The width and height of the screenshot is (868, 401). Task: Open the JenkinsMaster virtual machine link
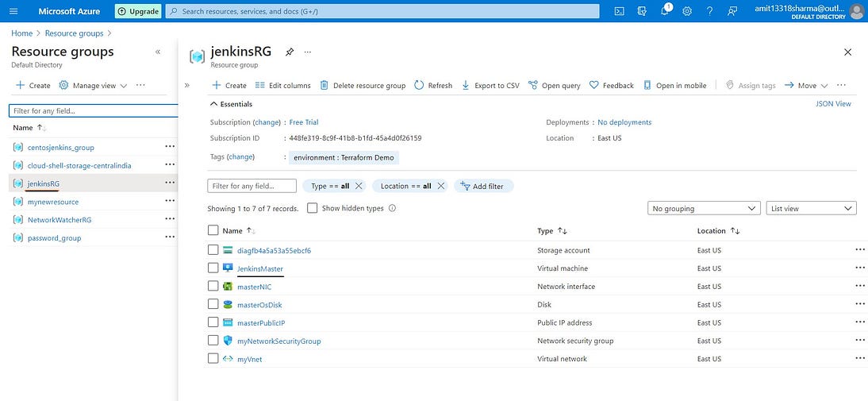tap(260, 268)
